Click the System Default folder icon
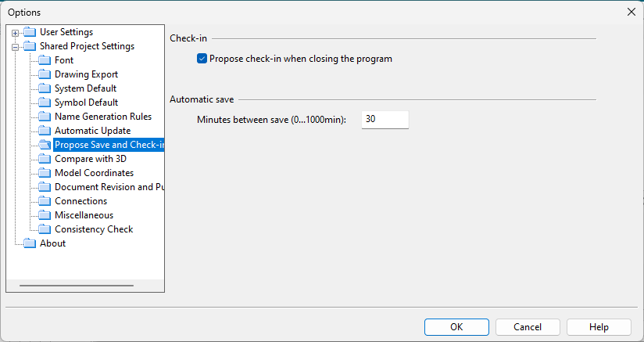 (45, 88)
